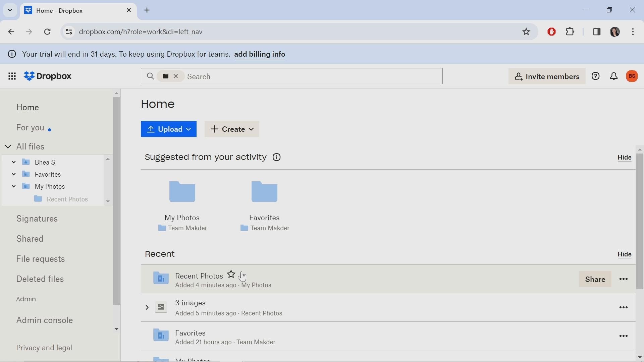The width and height of the screenshot is (644, 362).
Task: Bookmark this page with star icon
Action: coord(526,32)
